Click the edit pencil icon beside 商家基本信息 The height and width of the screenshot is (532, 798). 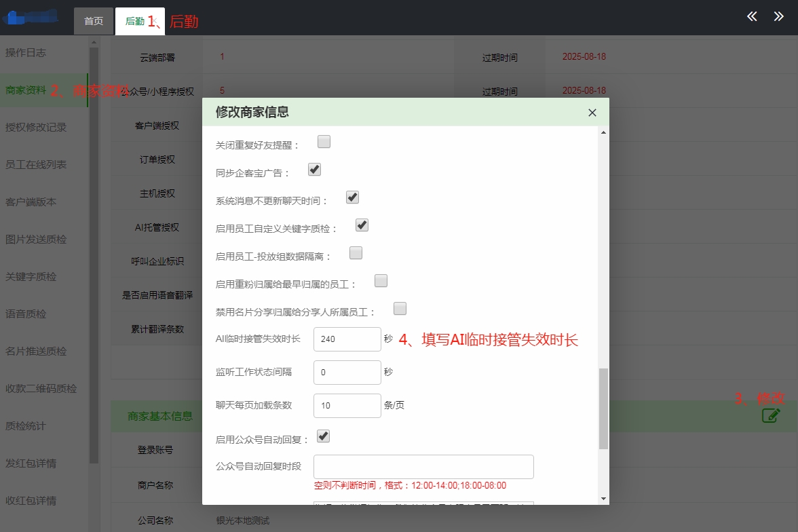coord(771,417)
